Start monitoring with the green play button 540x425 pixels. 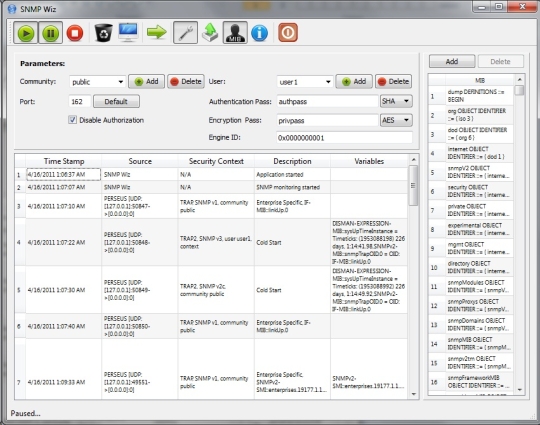[x=26, y=33]
